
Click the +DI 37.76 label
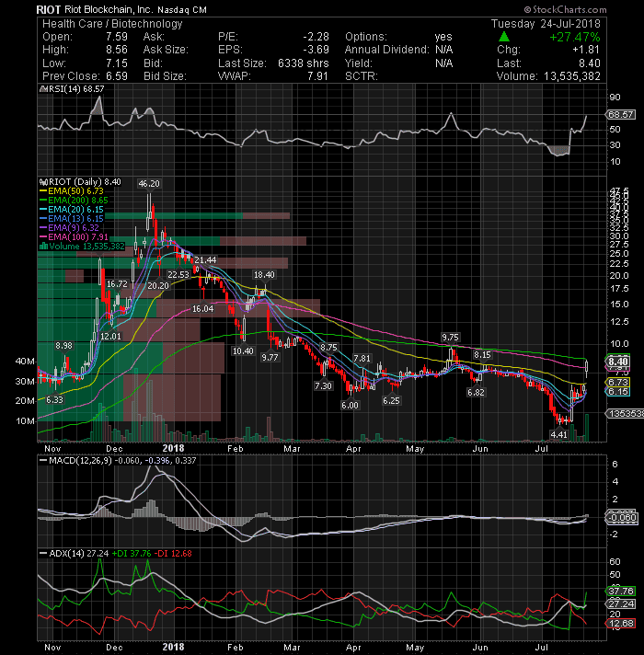tap(132, 554)
